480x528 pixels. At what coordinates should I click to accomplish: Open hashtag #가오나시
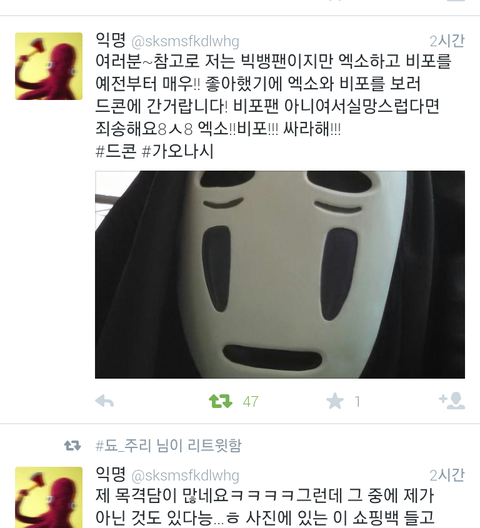point(178,151)
